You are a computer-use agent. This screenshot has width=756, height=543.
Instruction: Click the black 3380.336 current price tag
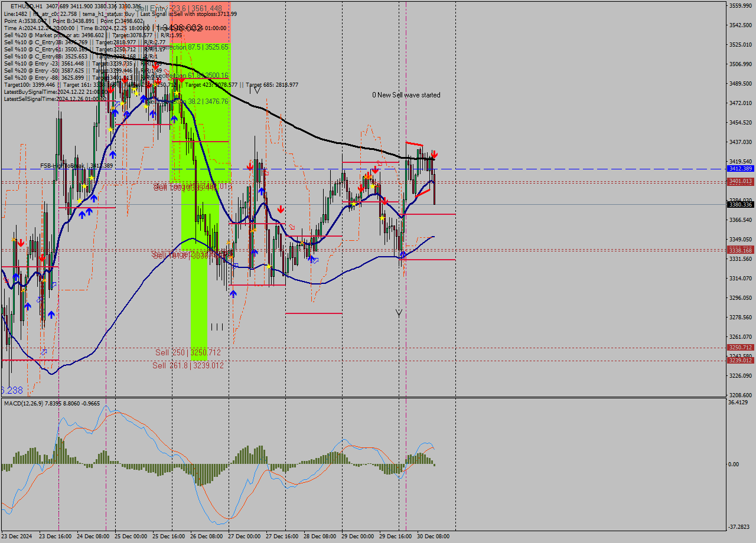[x=740, y=204]
